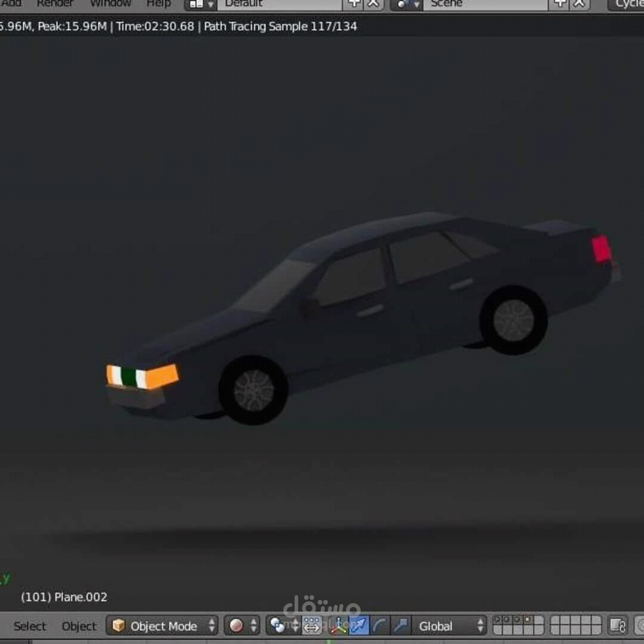Open the screen layout browse icon
Image resolution: width=644 pixels, height=644 pixels.
tap(201, 4)
